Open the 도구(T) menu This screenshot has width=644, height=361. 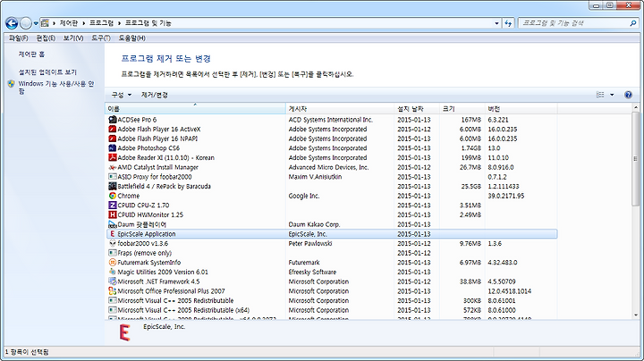(100, 38)
